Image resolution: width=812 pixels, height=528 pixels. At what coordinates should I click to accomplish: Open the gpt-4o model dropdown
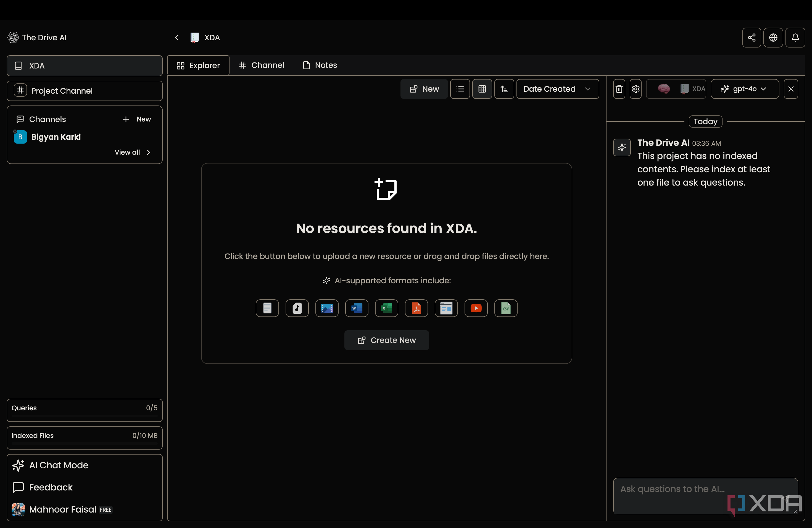(x=745, y=89)
